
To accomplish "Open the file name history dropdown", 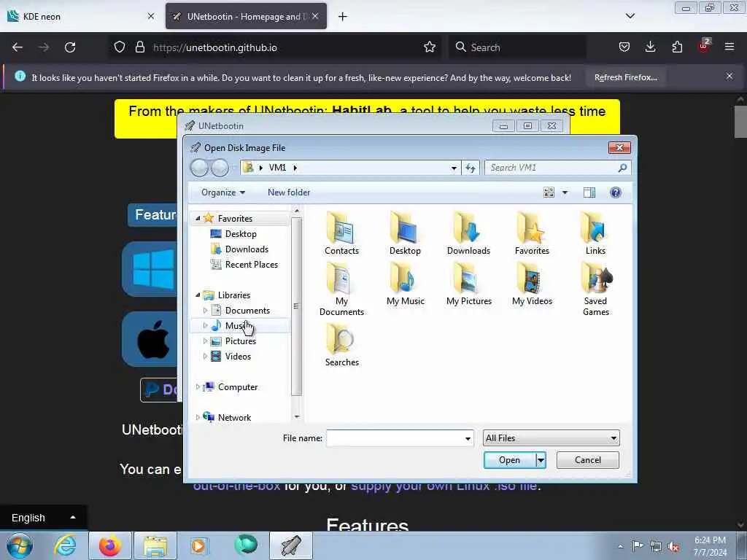I will (468, 438).
